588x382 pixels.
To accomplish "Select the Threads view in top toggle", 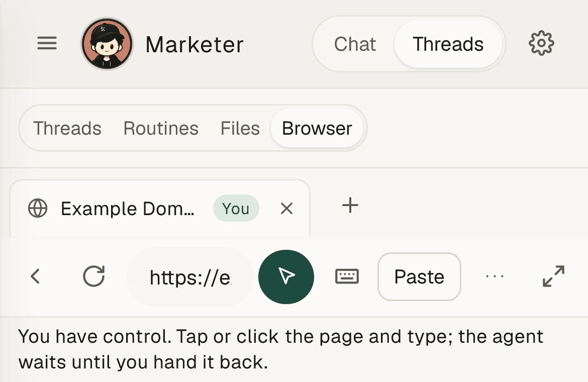I will click(448, 44).
